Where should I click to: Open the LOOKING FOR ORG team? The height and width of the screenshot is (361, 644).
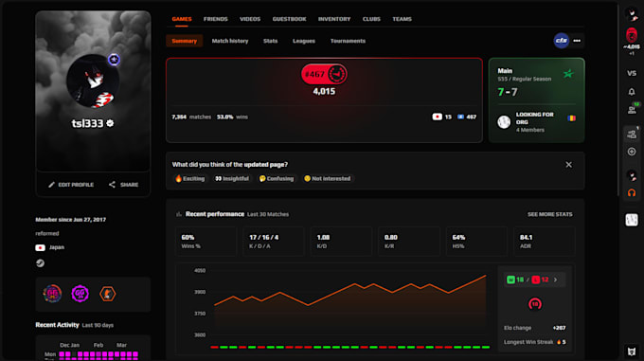(536, 122)
